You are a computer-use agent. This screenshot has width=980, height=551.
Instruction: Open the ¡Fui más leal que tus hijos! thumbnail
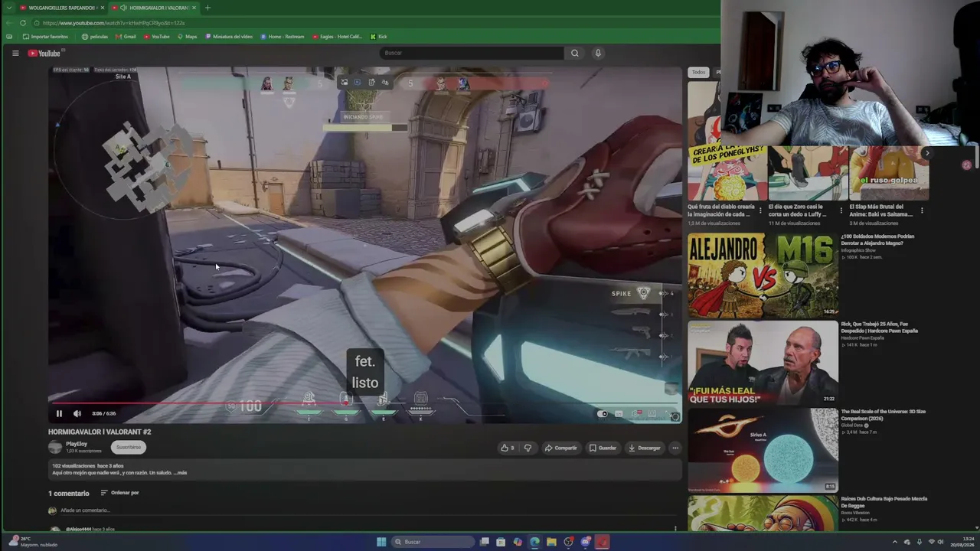click(763, 362)
